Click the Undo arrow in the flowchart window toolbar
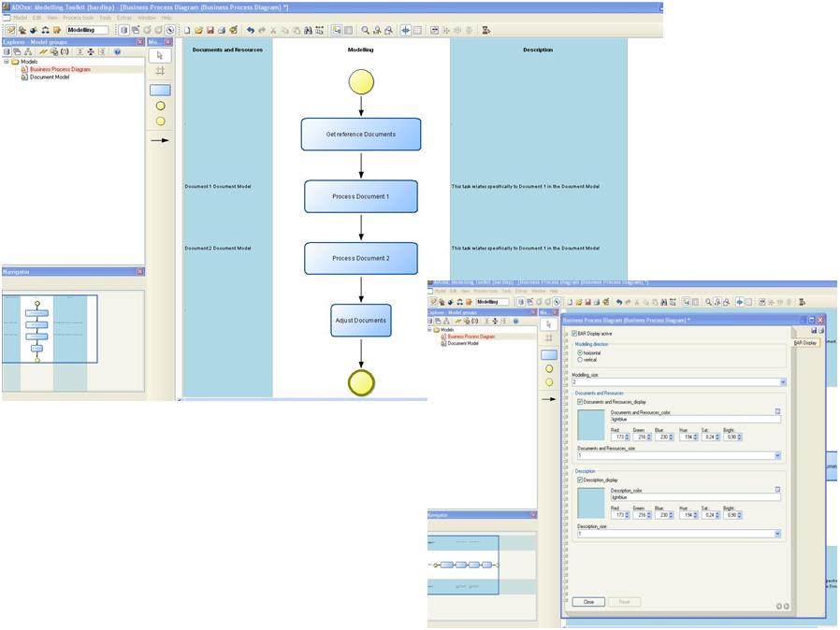Viewport: 840px width, 630px height. point(250,31)
